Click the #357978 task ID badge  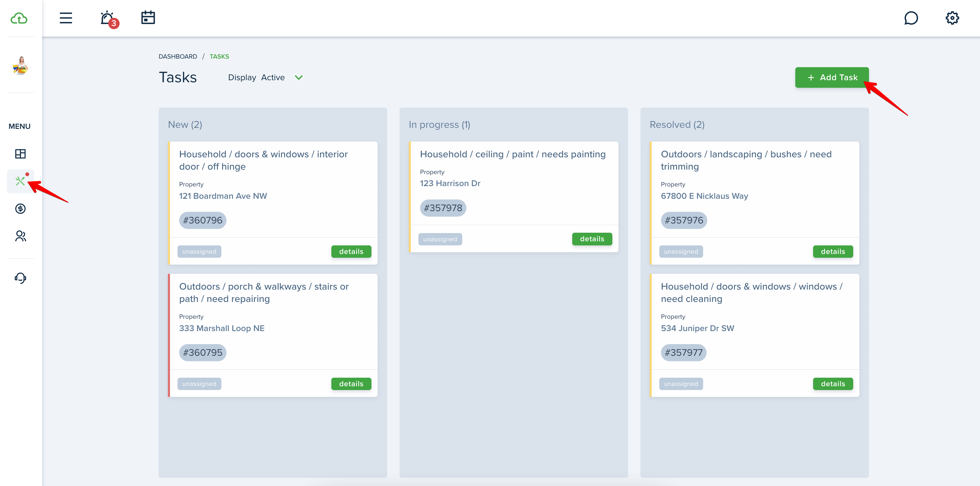443,208
